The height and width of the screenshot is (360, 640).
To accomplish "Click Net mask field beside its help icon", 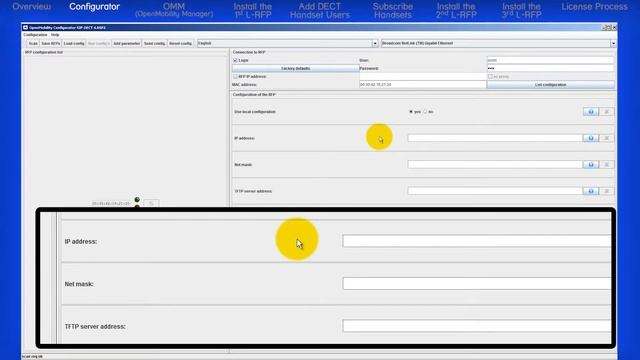I will (x=495, y=164).
